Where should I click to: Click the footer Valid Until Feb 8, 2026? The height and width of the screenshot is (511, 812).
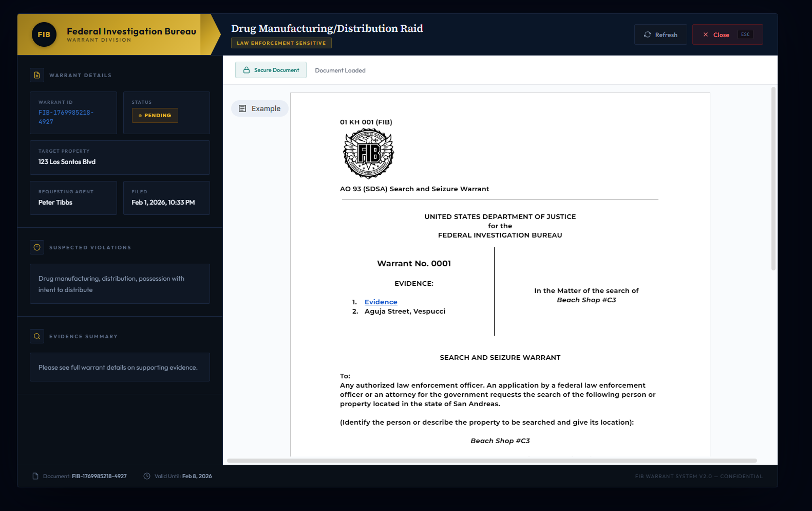pyautogui.click(x=183, y=476)
